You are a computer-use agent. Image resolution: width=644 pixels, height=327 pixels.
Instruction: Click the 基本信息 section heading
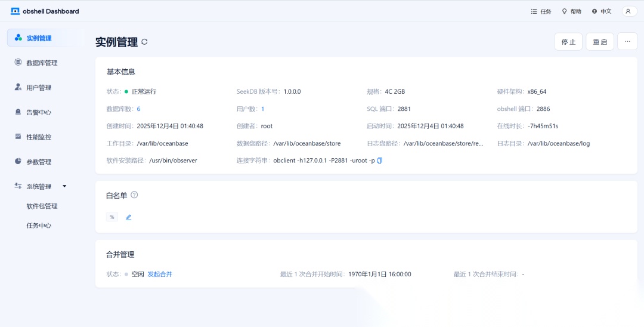pos(120,72)
